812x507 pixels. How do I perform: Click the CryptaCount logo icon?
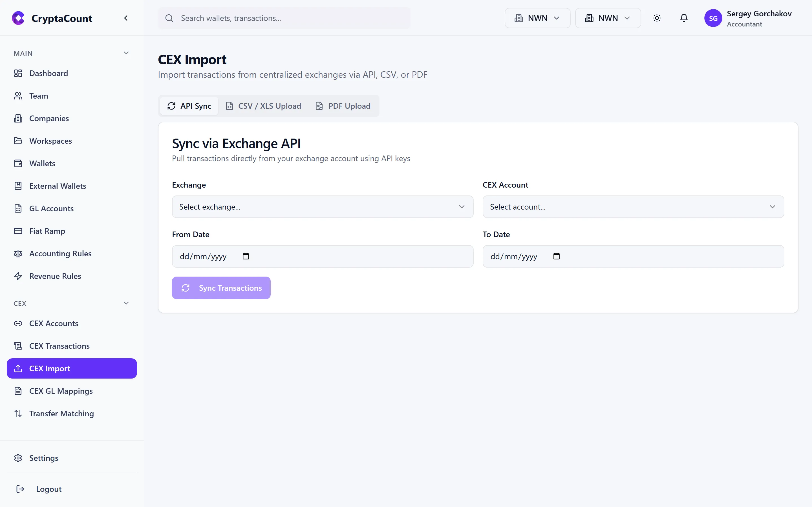[18, 18]
